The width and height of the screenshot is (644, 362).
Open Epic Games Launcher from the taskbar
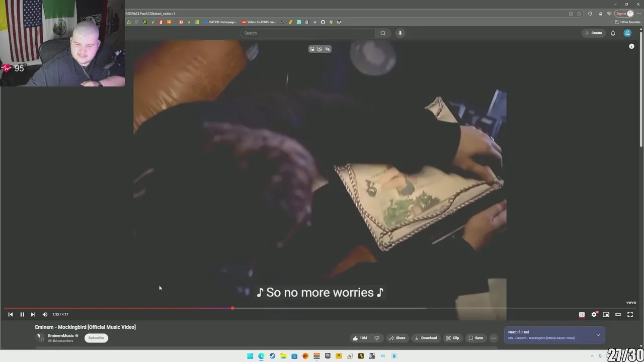click(328, 356)
